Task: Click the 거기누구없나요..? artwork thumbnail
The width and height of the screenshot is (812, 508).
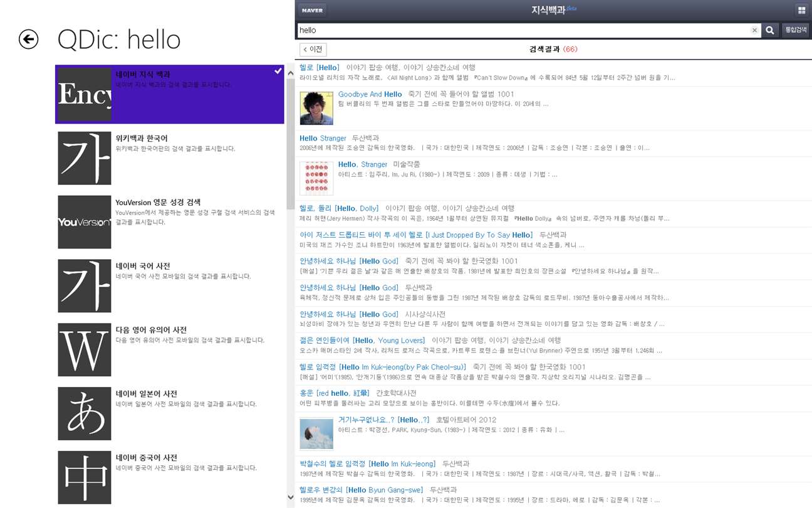Action: click(x=316, y=433)
